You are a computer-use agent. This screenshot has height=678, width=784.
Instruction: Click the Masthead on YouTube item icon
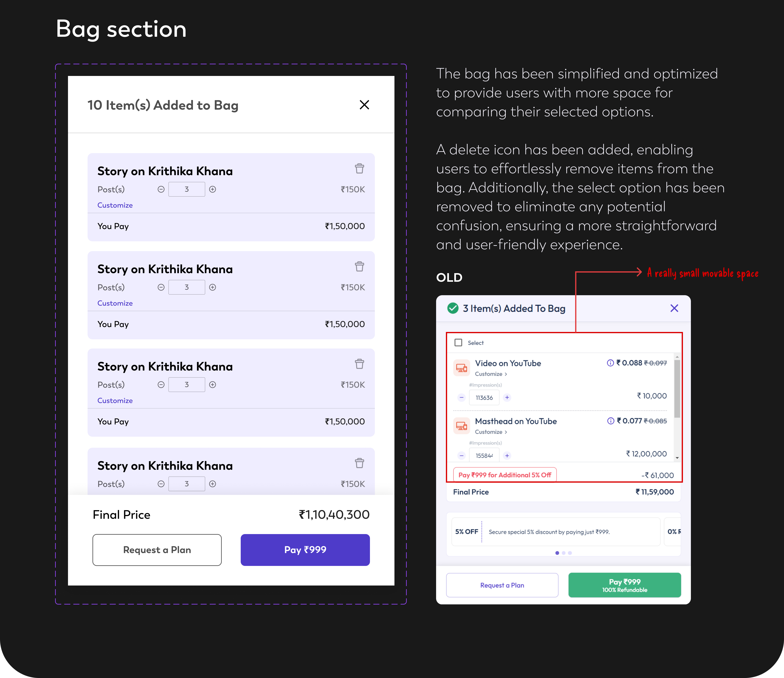[x=461, y=426]
